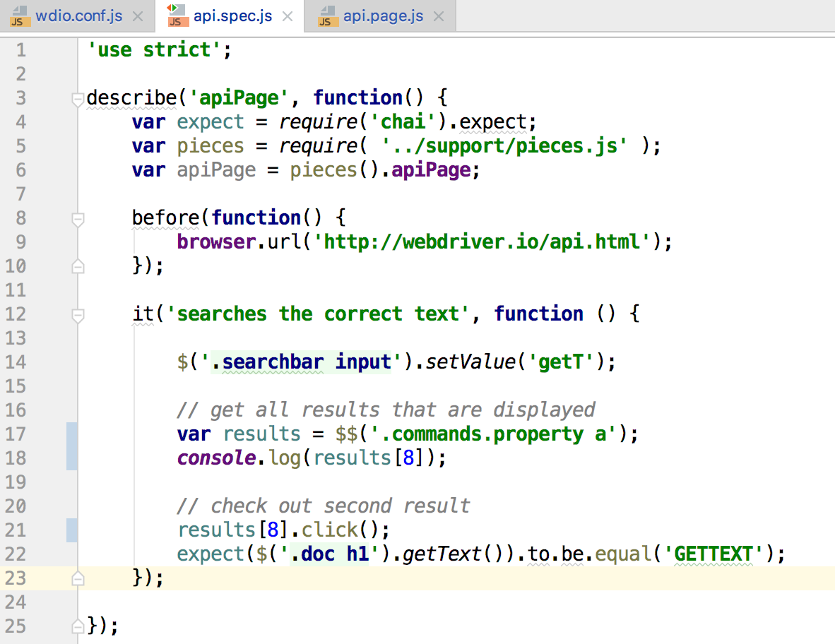The height and width of the screenshot is (644, 835).
Task: Click the browser keyword on line 9
Action: coord(217,242)
